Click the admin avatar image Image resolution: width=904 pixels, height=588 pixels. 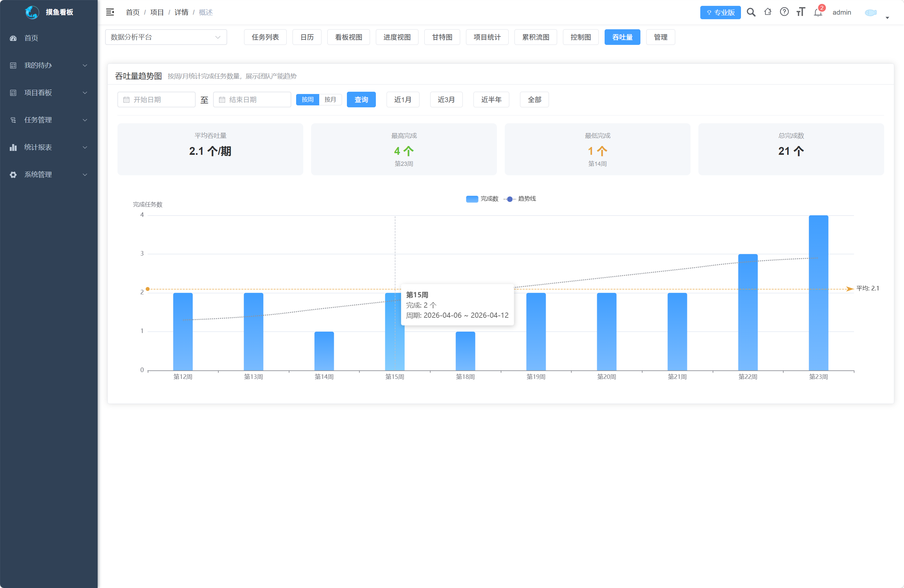pyautogui.click(x=870, y=13)
